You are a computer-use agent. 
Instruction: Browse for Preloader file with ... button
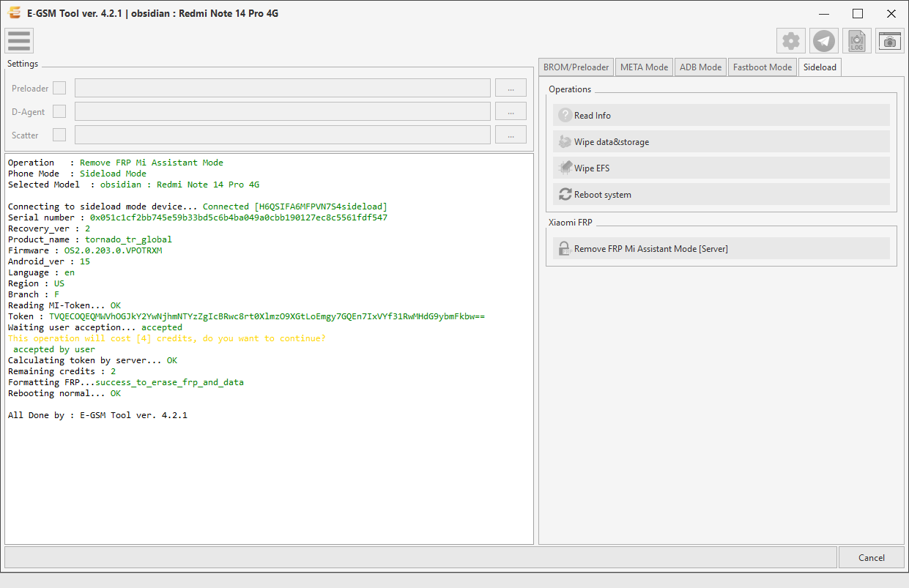(511, 88)
